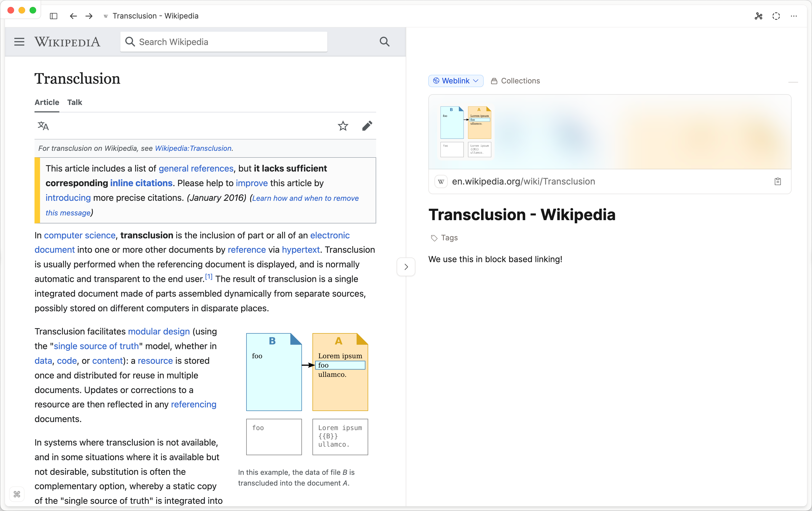Toggle the browser sidebar panel
Viewport: 812px width, 511px height.
[53, 16]
